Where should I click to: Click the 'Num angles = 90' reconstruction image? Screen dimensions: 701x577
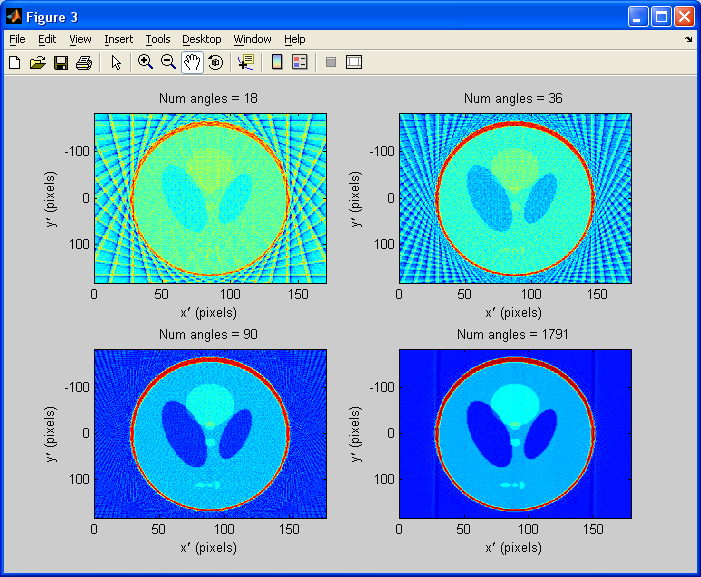[x=211, y=434]
